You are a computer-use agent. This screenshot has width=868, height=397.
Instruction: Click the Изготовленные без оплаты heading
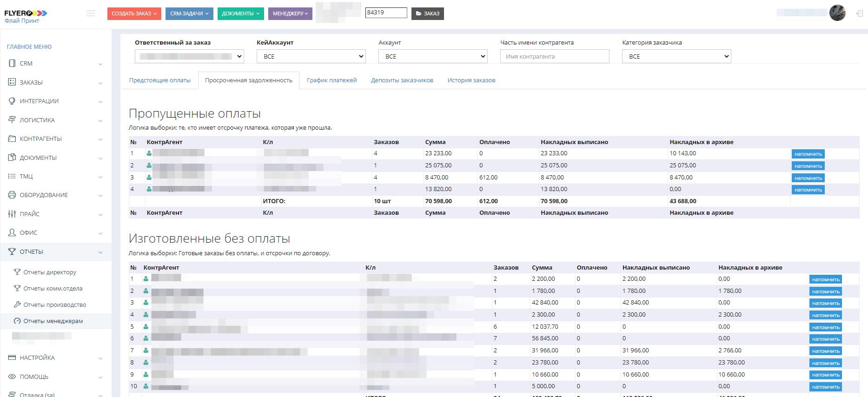point(209,238)
